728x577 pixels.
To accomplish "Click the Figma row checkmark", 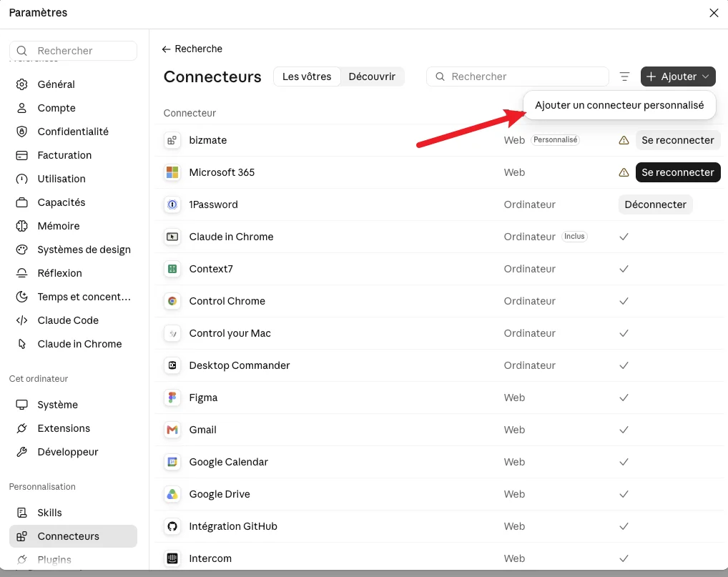I will pos(624,398).
